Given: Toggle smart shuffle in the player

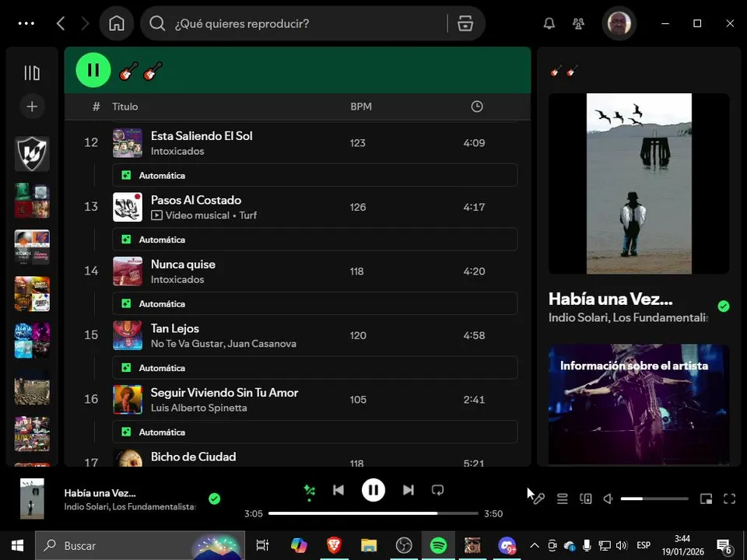Looking at the screenshot, I should click(309, 491).
